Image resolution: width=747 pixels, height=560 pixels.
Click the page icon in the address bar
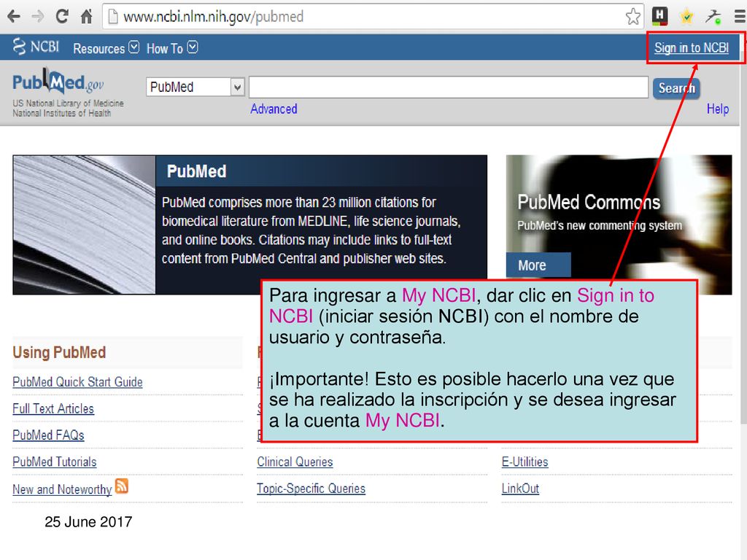coord(113,17)
